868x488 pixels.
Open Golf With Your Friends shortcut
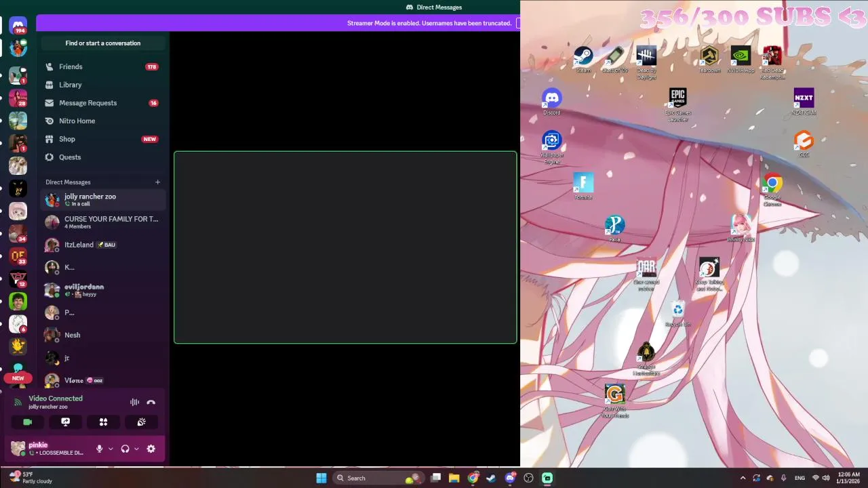coord(614,401)
